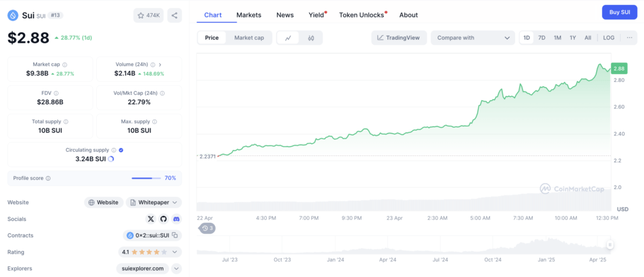The width and height of the screenshot is (644, 277).
Task: Switch to candlestick chart view
Action: pyautogui.click(x=311, y=38)
